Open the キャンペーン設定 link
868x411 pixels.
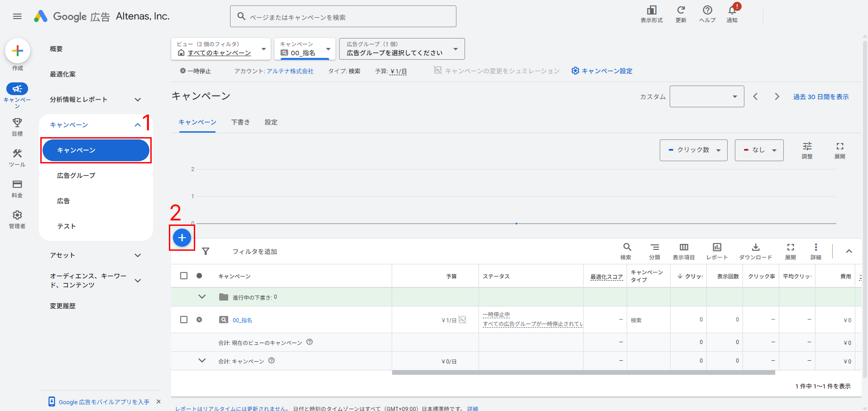[602, 71]
